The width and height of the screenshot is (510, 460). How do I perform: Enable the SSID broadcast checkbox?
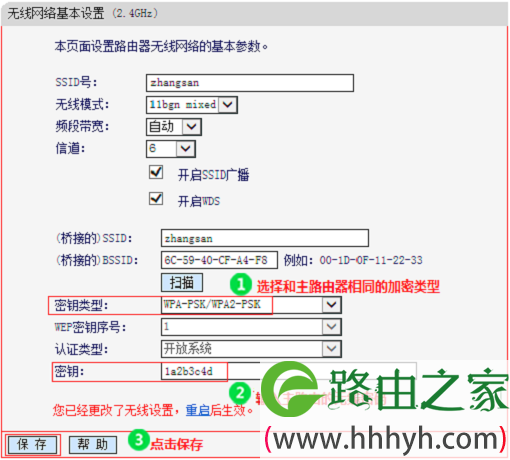[156, 172]
